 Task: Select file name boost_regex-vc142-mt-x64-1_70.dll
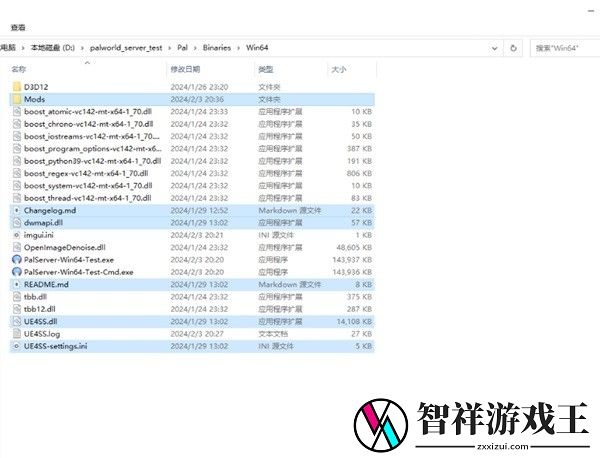[x=86, y=173]
